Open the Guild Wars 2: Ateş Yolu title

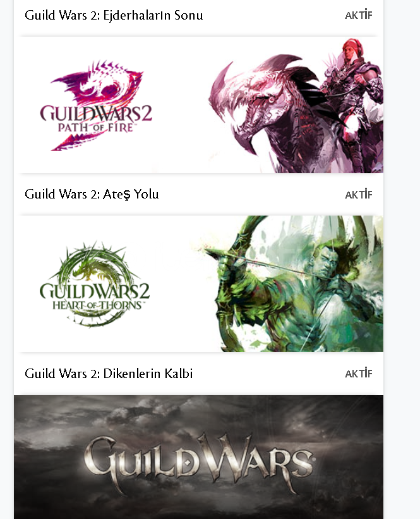[x=92, y=194]
